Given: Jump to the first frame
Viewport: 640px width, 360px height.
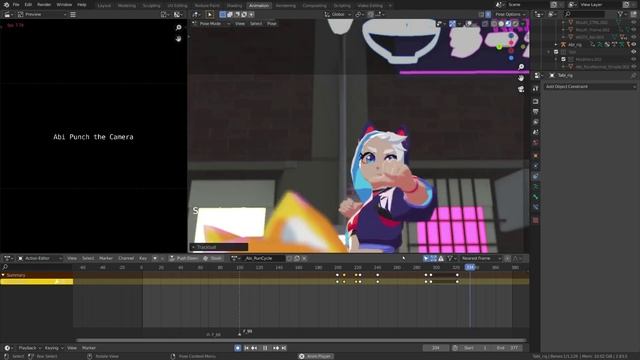Looking at the screenshot, I should (247, 348).
